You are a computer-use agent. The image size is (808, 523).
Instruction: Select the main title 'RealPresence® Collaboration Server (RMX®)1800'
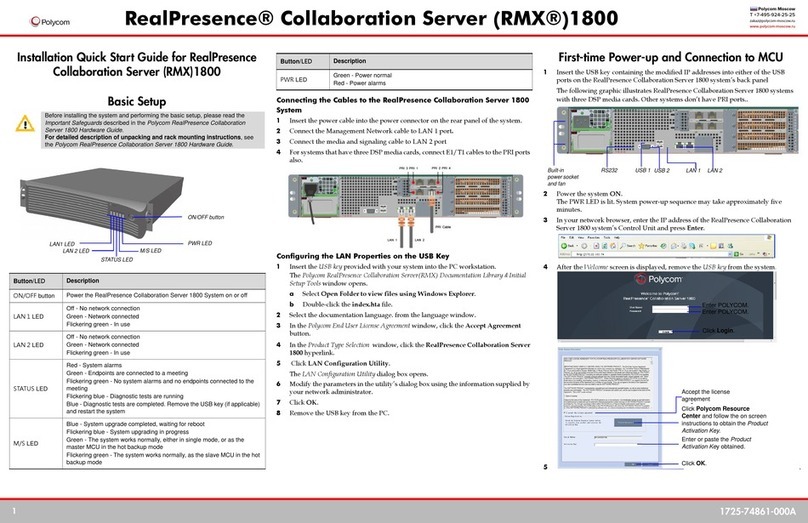(371, 19)
